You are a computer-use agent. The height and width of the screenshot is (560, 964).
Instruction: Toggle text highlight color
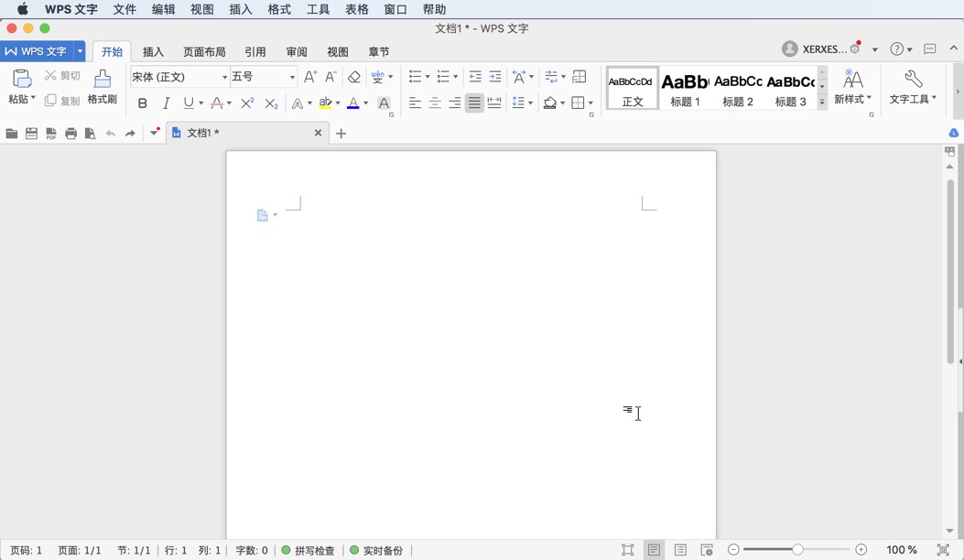click(x=326, y=102)
